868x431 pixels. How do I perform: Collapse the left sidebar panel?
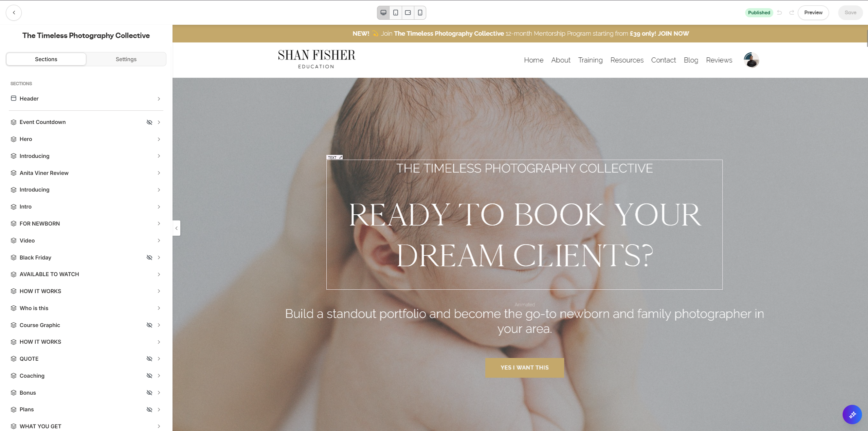click(x=176, y=228)
